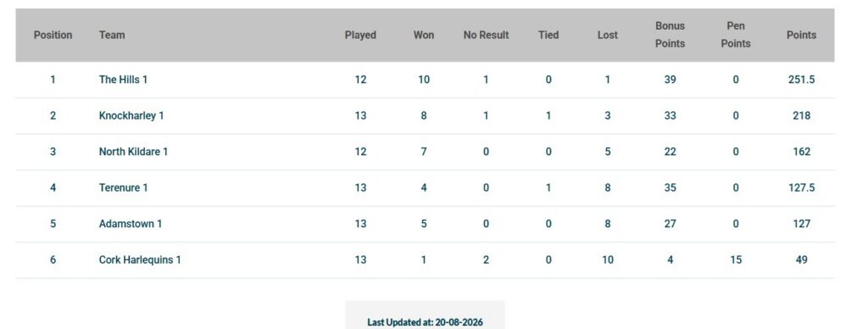Image resolution: width=868 pixels, height=329 pixels.
Task: Click Adamstown 1 team name
Action: pyautogui.click(x=130, y=224)
